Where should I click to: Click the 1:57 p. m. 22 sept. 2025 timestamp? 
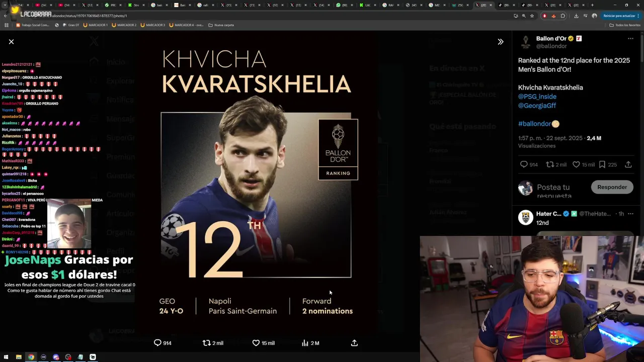tap(550, 138)
